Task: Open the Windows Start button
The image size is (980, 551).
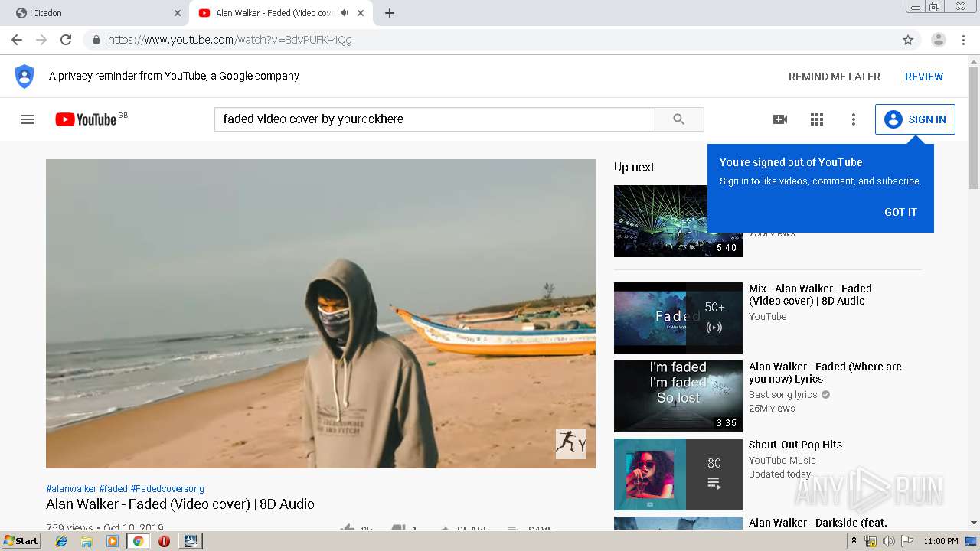Action: pos(21,541)
